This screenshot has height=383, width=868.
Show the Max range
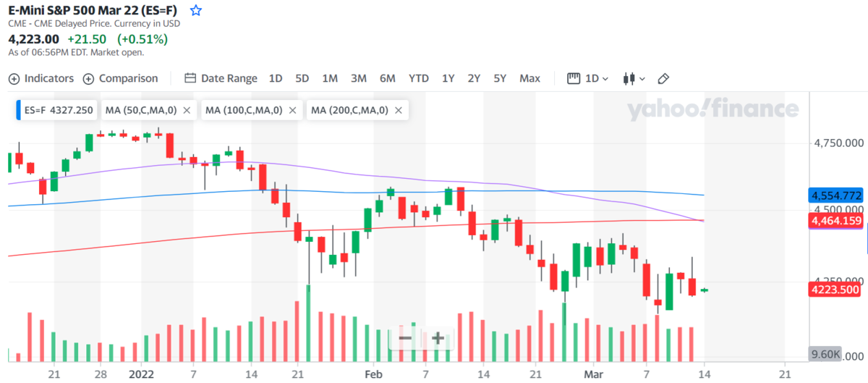coord(529,78)
